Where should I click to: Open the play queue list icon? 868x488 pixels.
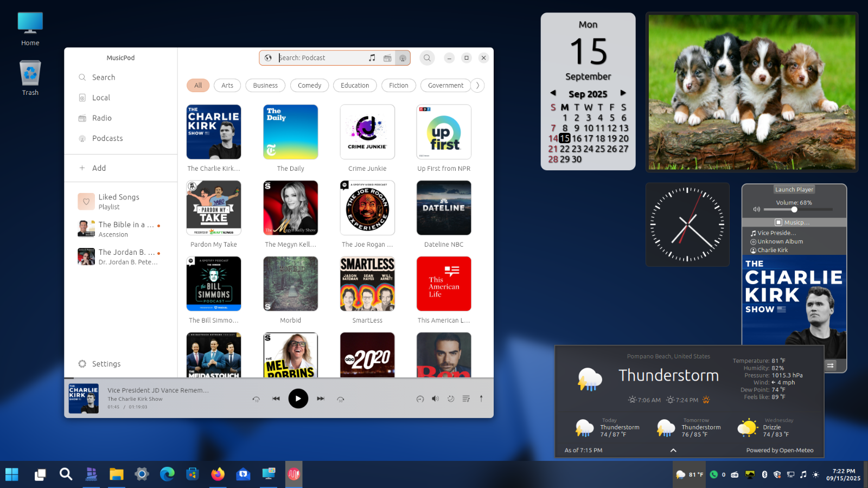point(466,399)
